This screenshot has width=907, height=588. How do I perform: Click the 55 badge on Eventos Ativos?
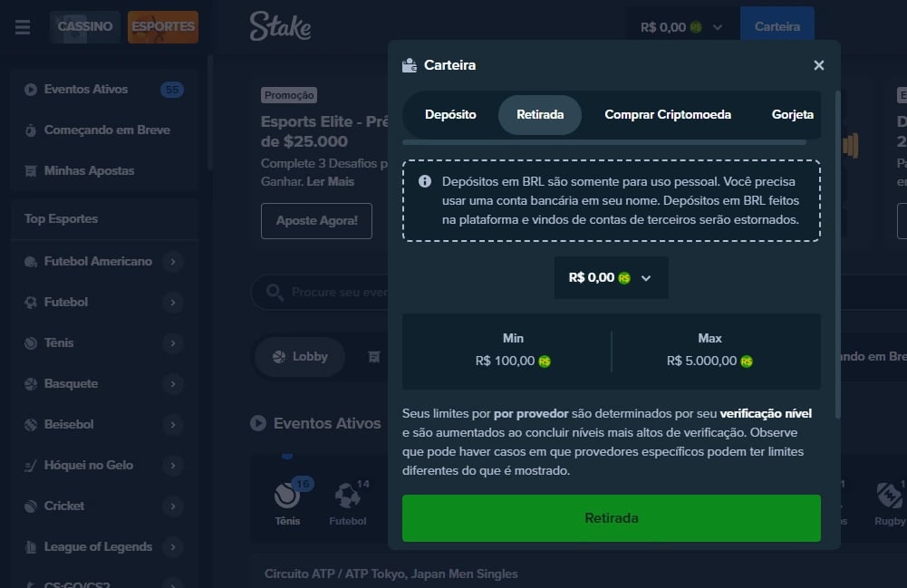(x=172, y=90)
